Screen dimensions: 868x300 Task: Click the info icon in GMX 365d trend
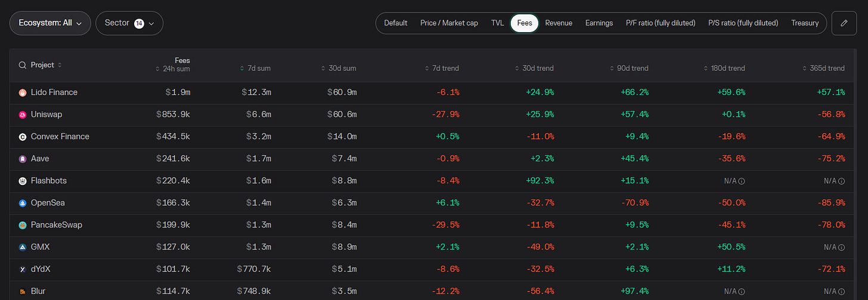(842, 247)
